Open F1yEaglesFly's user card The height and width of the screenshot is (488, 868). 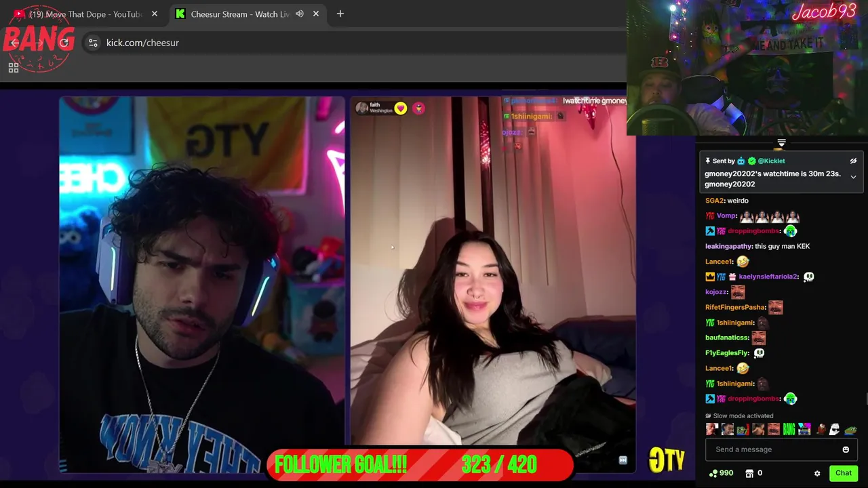coord(727,353)
